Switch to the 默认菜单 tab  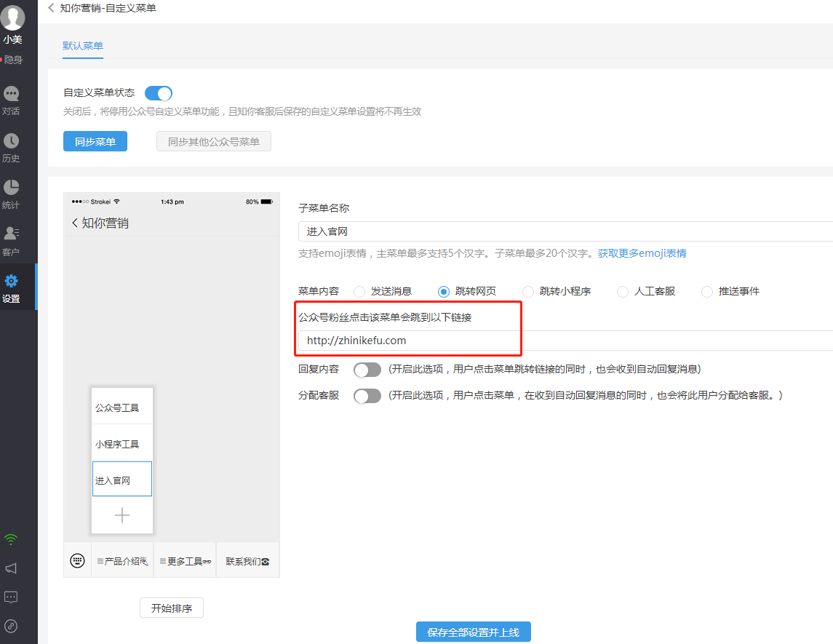82,45
